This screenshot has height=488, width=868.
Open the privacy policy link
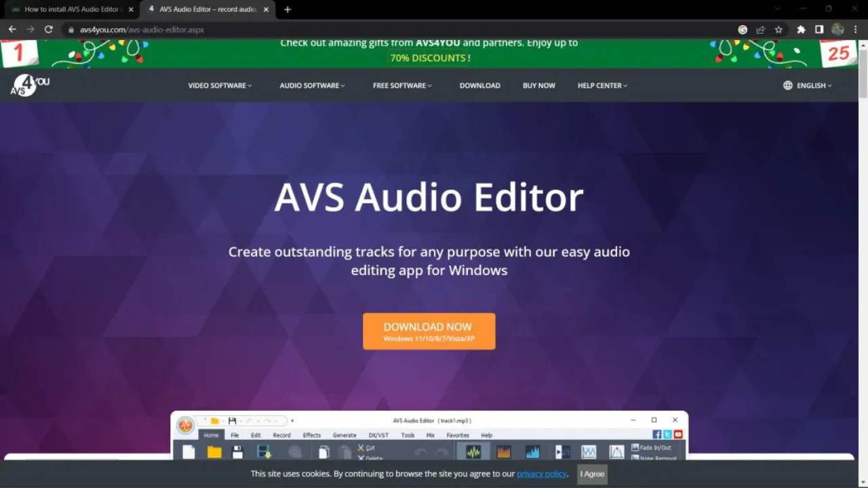(x=542, y=474)
